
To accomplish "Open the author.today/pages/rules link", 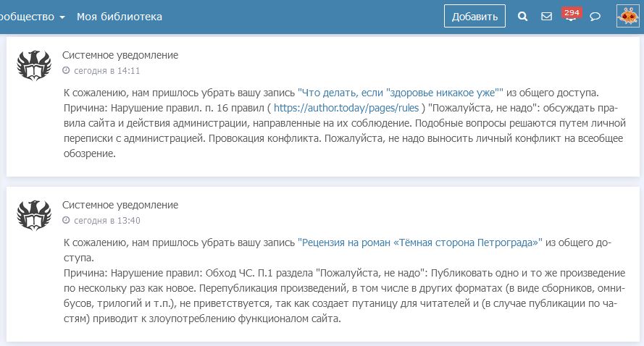I will (348, 108).
